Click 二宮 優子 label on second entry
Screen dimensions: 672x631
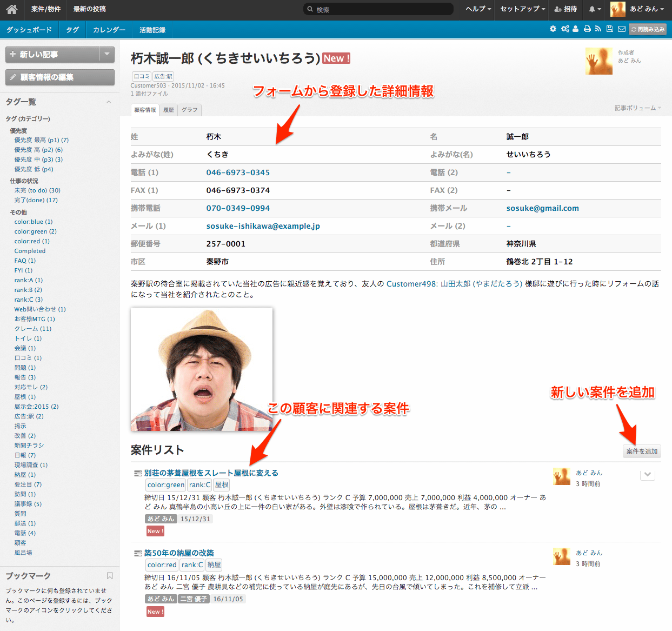(x=194, y=599)
